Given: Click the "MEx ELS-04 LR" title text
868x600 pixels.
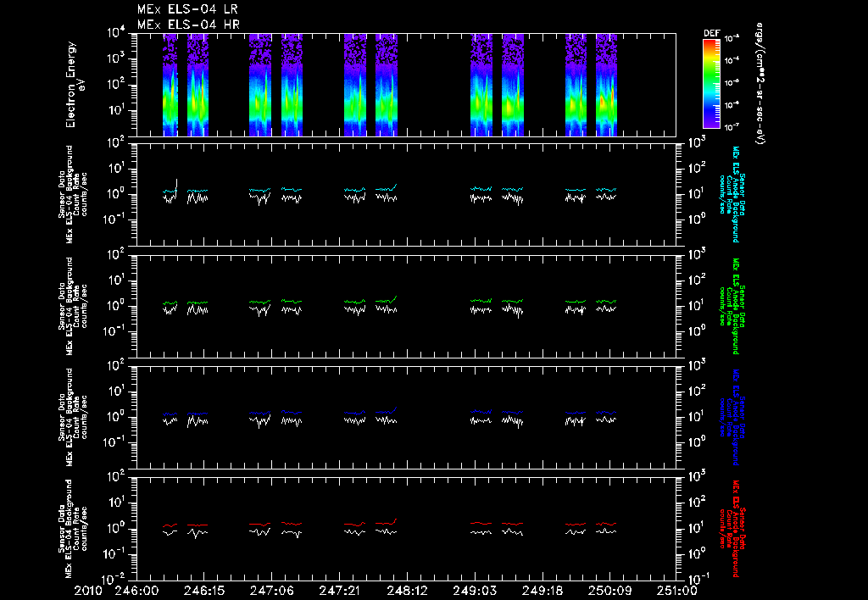Looking at the screenshot, I should (x=187, y=9).
